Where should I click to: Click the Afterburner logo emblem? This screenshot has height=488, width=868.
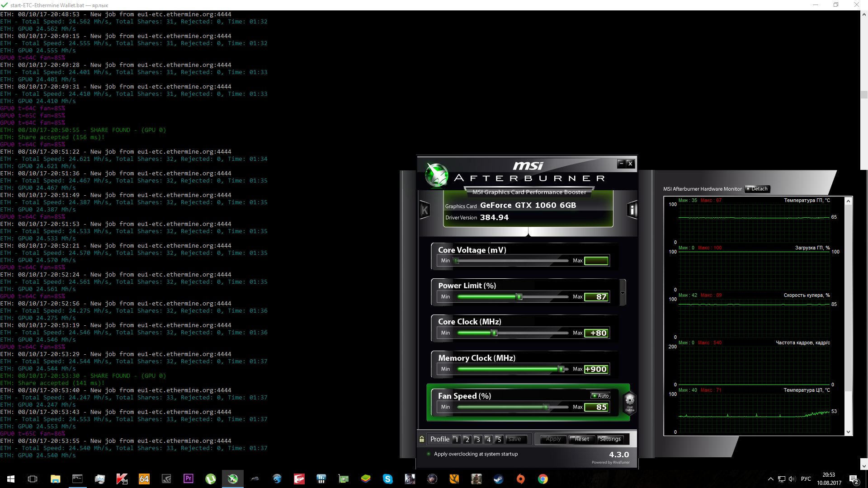point(437,175)
